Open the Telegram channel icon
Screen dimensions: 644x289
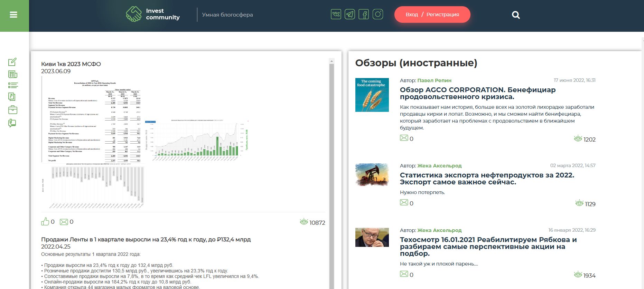[x=350, y=14]
